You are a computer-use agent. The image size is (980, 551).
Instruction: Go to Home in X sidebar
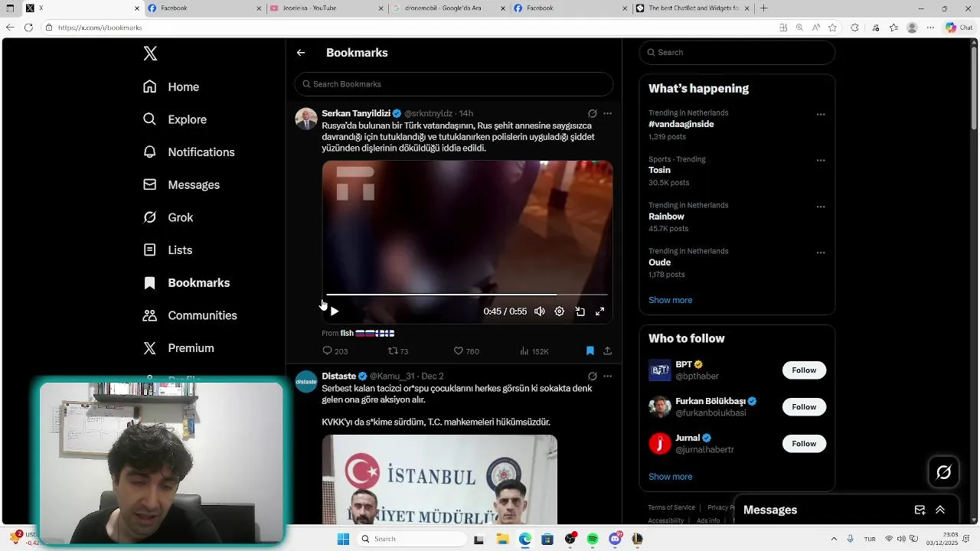[x=171, y=87]
